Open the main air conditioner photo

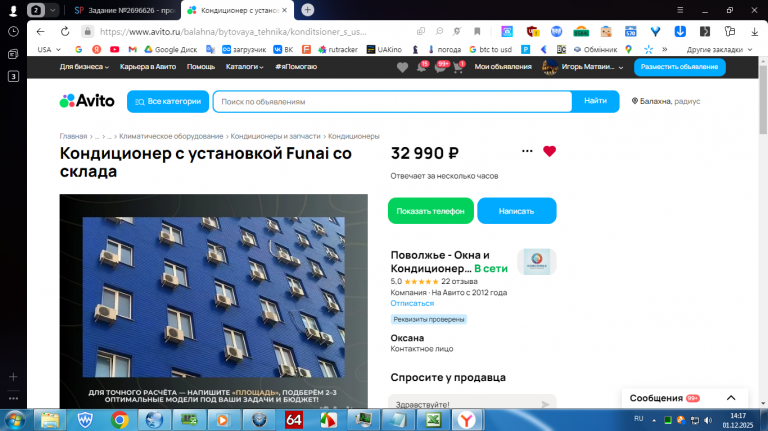[214, 301]
